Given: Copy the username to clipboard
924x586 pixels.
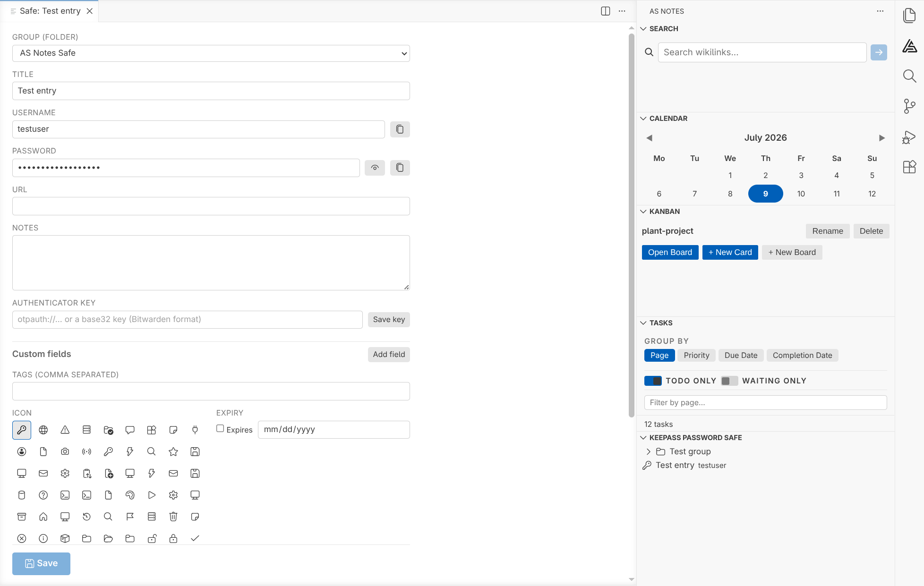Looking at the screenshot, I should [x=400, y=129].
